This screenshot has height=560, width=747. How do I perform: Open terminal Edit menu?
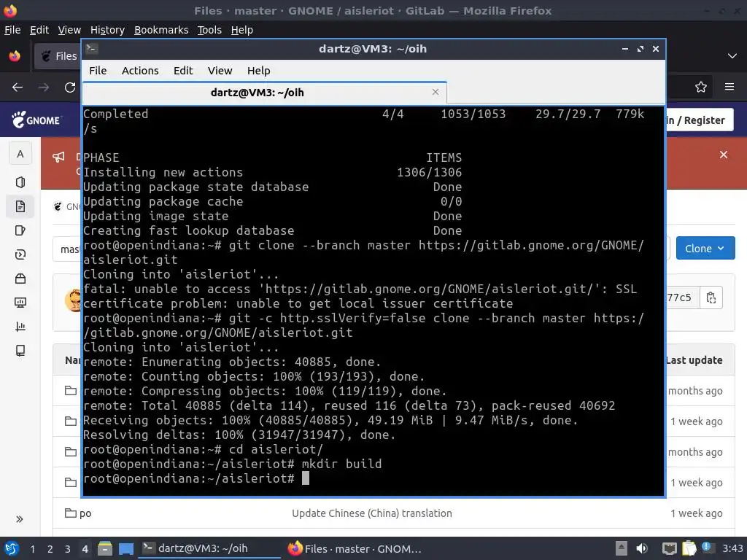[x=183, y=71]
